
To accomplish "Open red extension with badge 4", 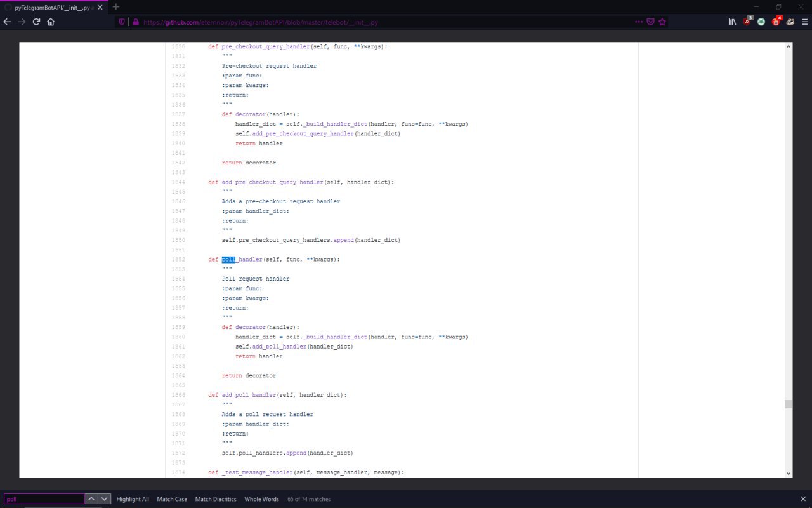I will pyautogui.click(x=776, y=21).
